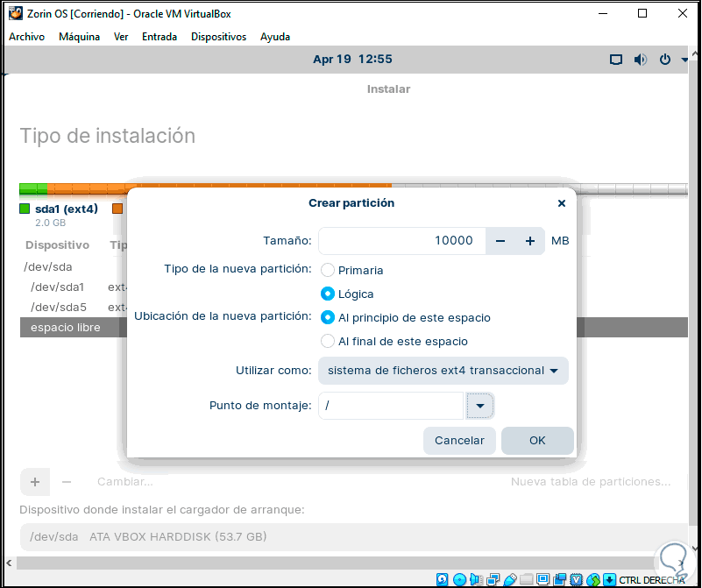The width and height of the screenshot is (702, 588).
Task: Click Nueva tabla de particiones...
Action: pos(591,482)
